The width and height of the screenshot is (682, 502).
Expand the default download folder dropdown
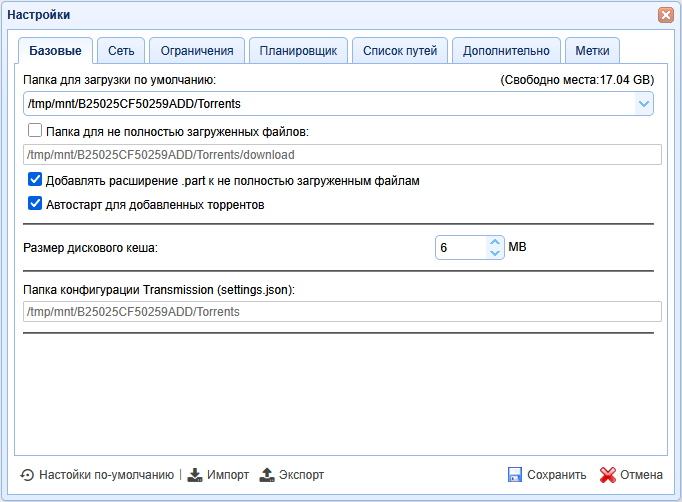click(643, 103)
